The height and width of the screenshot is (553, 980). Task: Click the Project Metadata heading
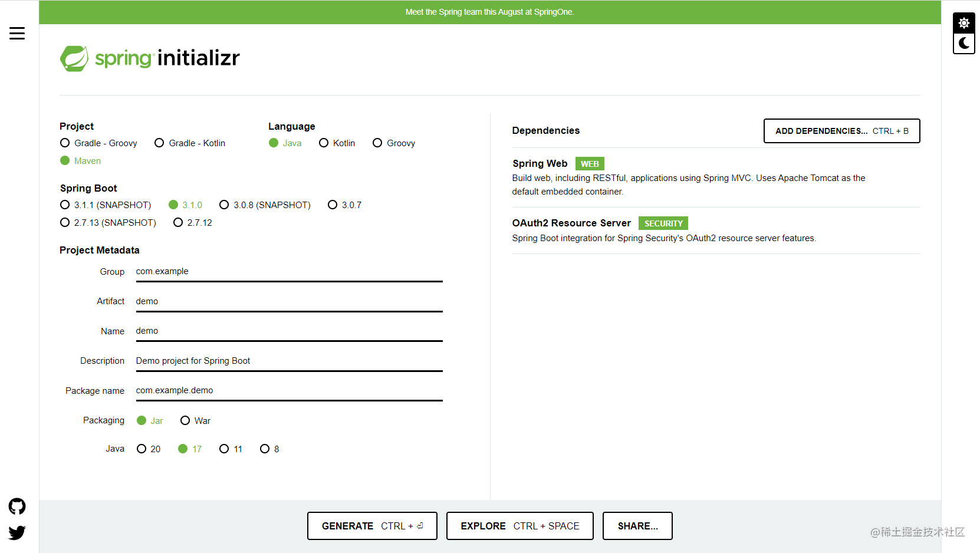pyautogui.click(x=100, y=251)
